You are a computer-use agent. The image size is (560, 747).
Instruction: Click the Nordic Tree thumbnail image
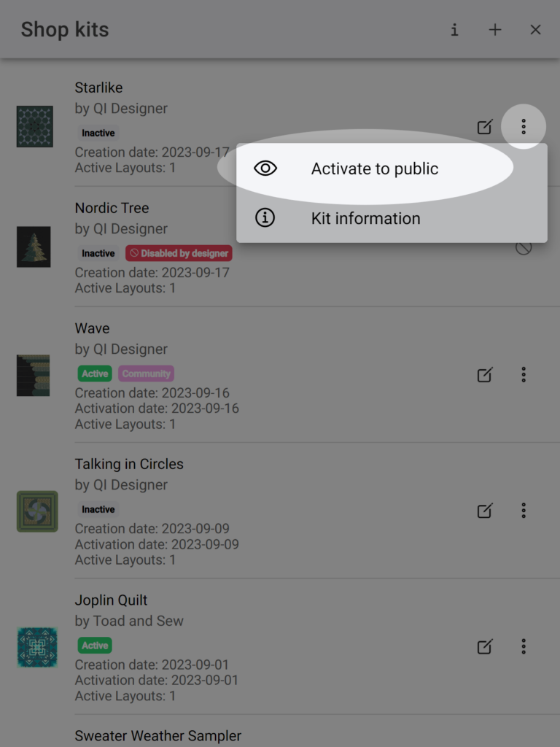click(x=34, y=247)
